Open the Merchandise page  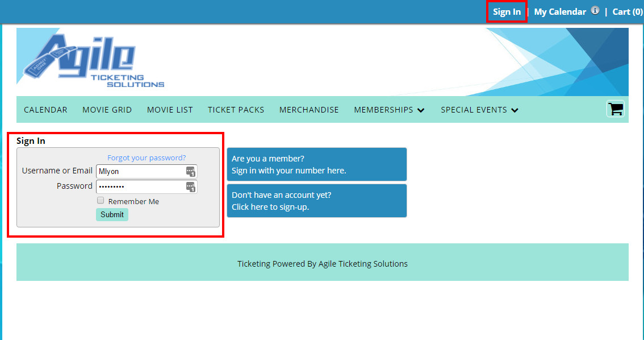[309, 110]
